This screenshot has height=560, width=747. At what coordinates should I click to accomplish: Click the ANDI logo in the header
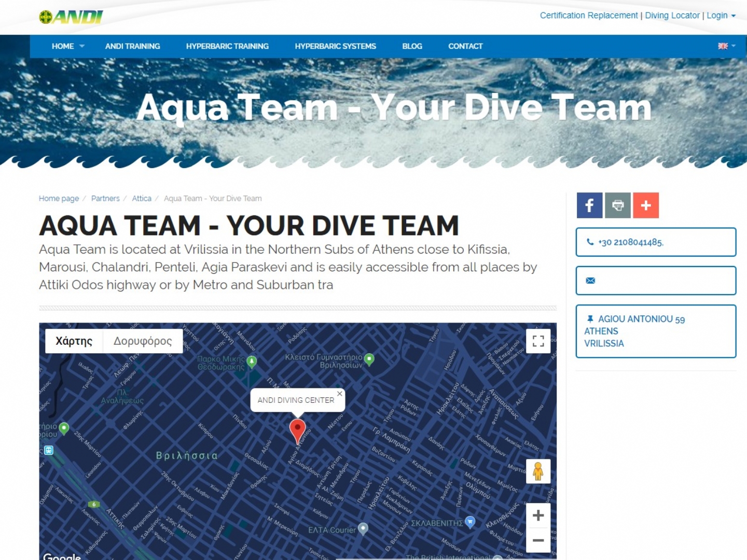click(x=71, y=17)
